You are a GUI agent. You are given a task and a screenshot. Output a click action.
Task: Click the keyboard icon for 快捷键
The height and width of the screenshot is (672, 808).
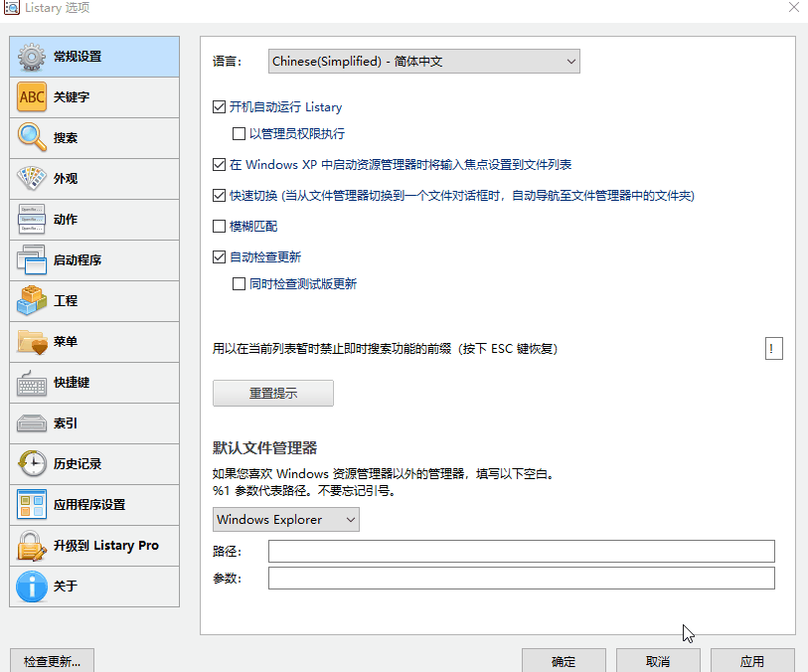tap(32, 383)
